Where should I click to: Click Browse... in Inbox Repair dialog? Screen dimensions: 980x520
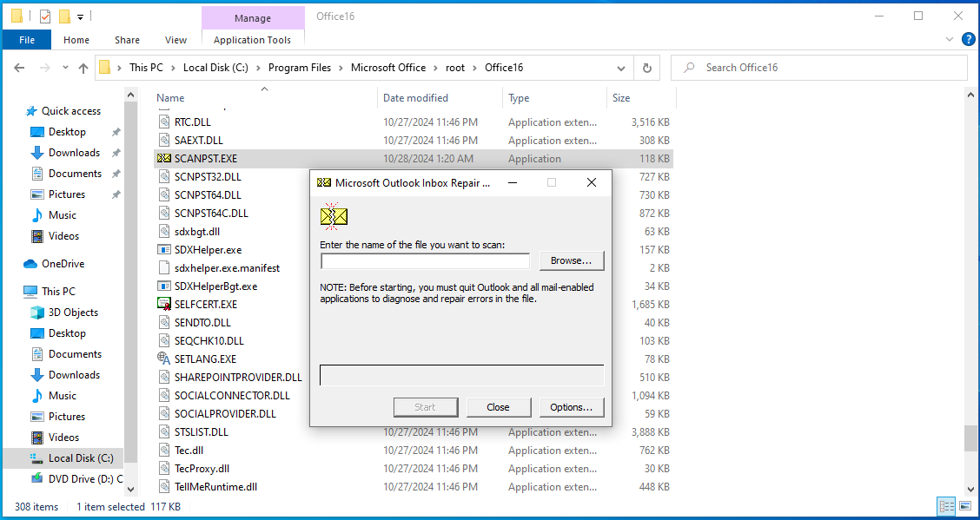pyautogui.click(x=572, y=261)
